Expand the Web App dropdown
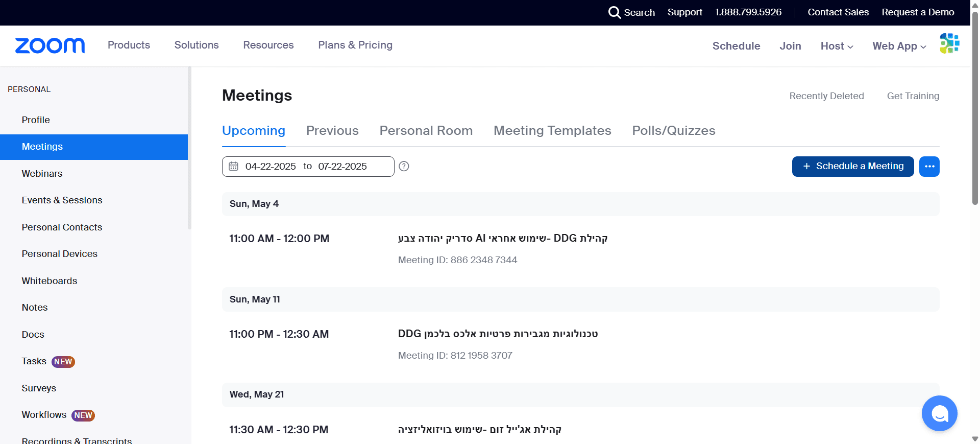 coord(899,46)
